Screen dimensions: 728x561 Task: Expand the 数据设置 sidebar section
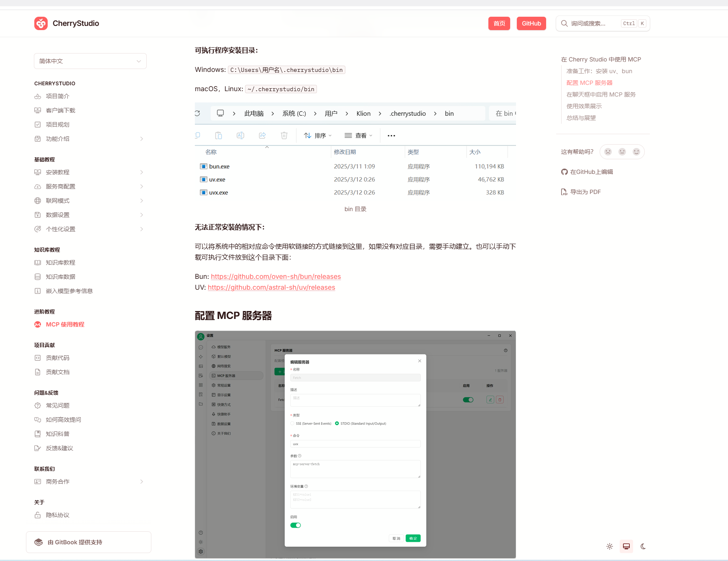pos(142,215)
